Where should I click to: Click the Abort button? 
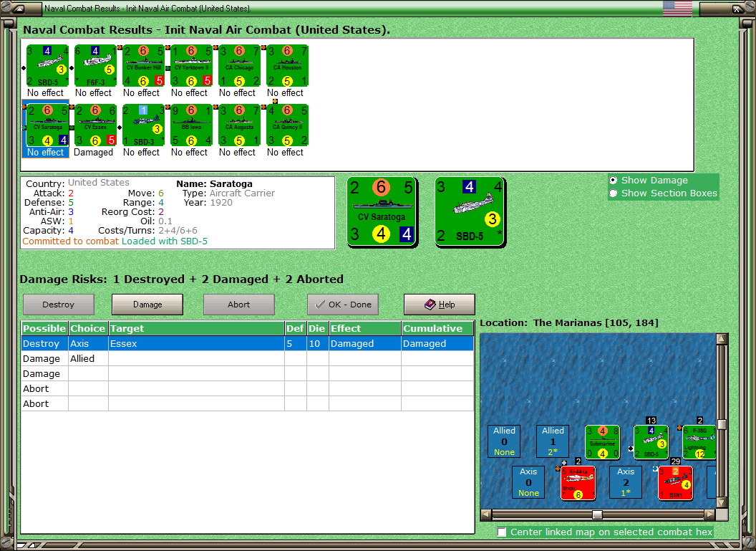[x=238, y=305]
